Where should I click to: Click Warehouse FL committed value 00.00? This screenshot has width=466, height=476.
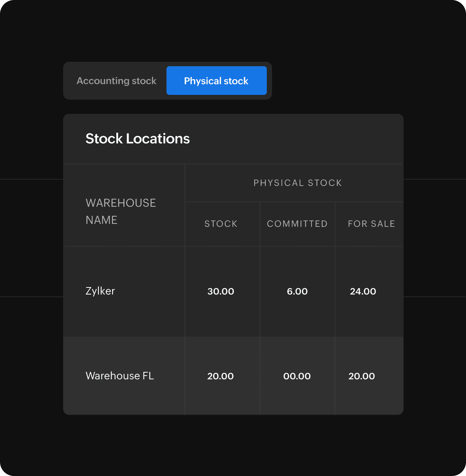(x=297, y=376)
